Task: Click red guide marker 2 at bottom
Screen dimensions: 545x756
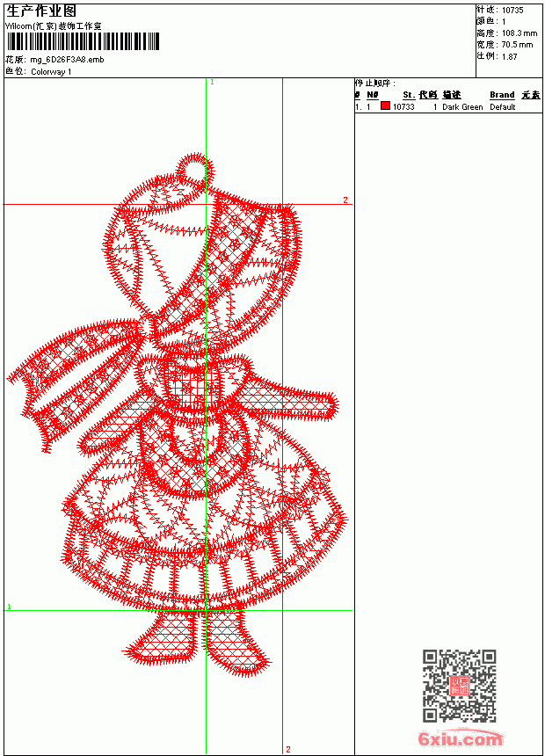Action: coord(288,749)
